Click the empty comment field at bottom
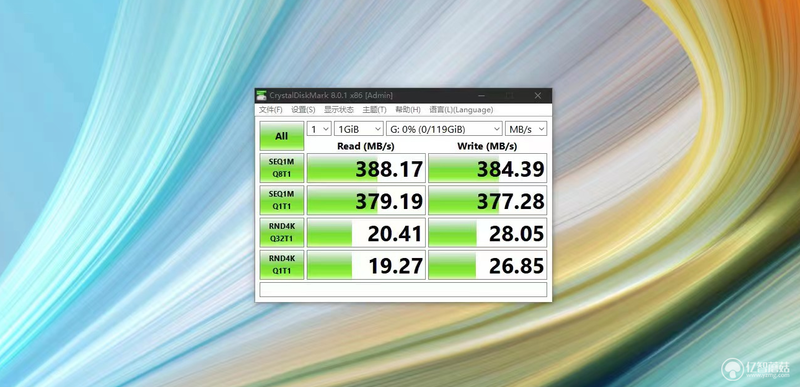The width and height of the screenshot is (800, 387). pyautogui.click(x=403, y=290)
